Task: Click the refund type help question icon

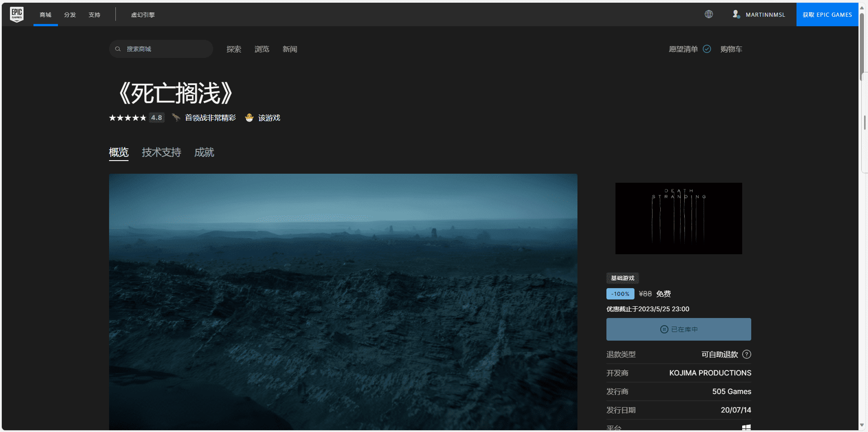Action: [747, 354]
